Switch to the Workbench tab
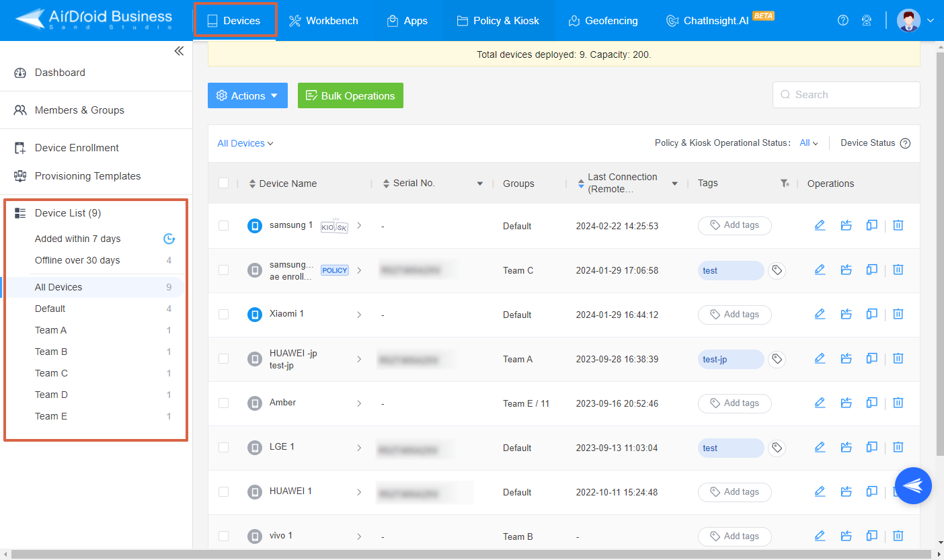The height and width of the screenshot is (560, 944). pyautogui.click(x=323, y=21)
